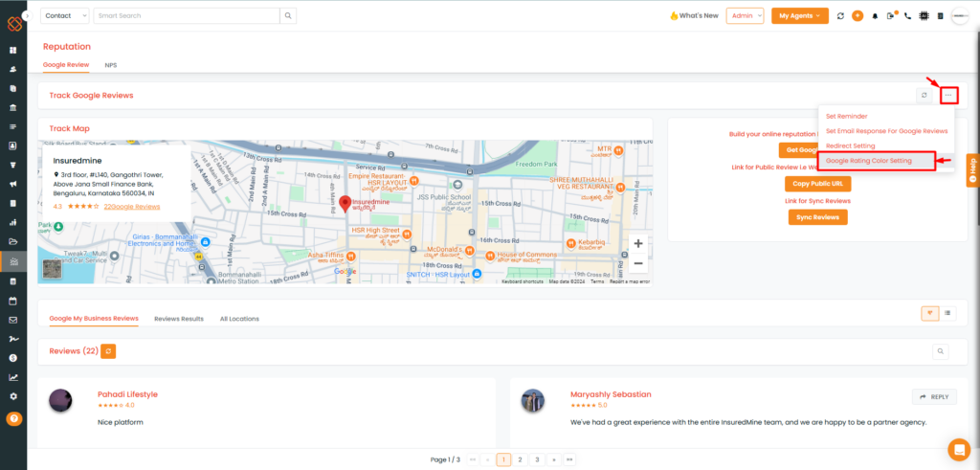Click the Sync Reviews button

[818, 217]
